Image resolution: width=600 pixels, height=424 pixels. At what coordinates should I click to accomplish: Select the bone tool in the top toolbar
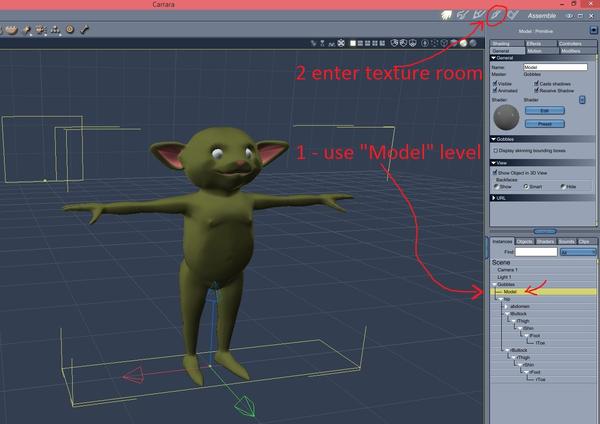[85, 29]
